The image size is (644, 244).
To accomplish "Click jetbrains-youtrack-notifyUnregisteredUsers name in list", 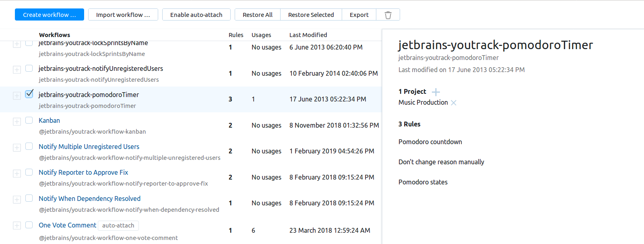I will [x=101, y=68].
